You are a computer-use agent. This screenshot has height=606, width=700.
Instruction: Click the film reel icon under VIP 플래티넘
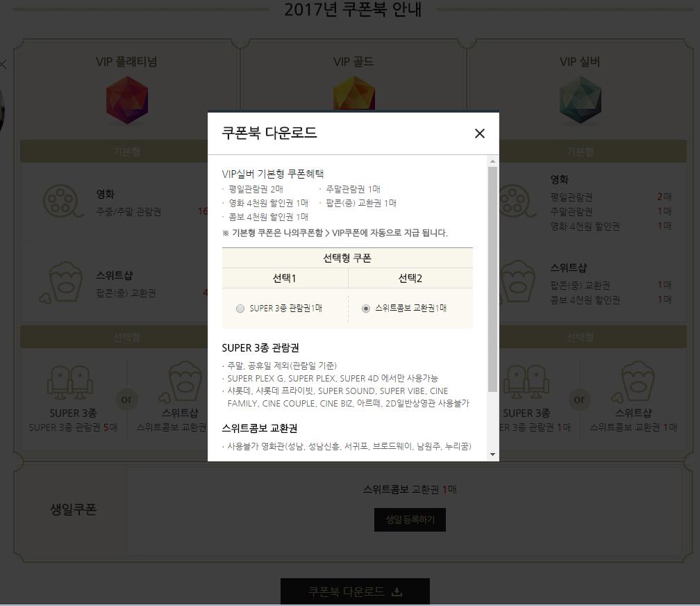(x=62, y=201)
